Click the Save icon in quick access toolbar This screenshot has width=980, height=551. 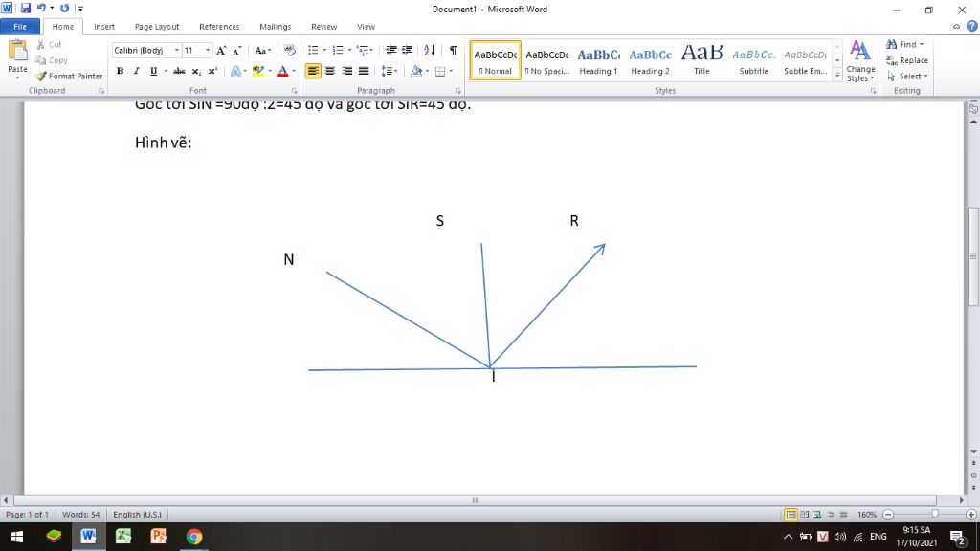tap(26, 8)
